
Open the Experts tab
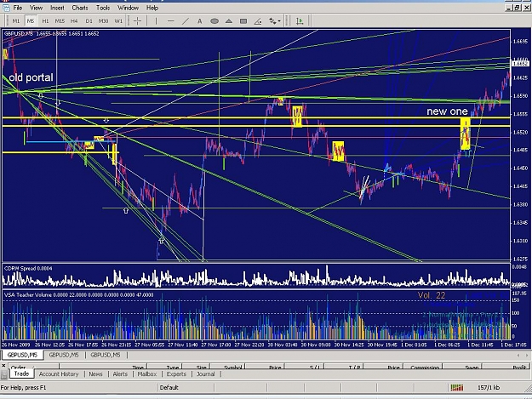pyautogui.click(x=176, y=374)
